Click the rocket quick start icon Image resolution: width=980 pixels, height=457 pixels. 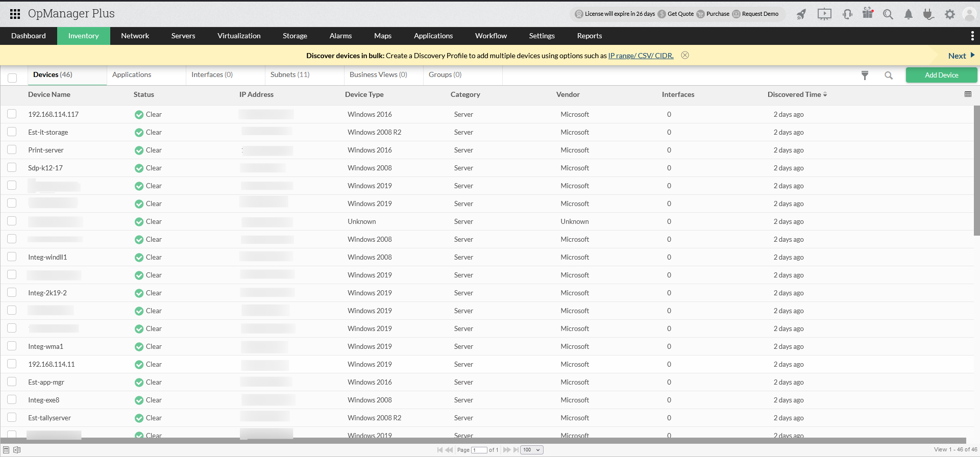801,14
